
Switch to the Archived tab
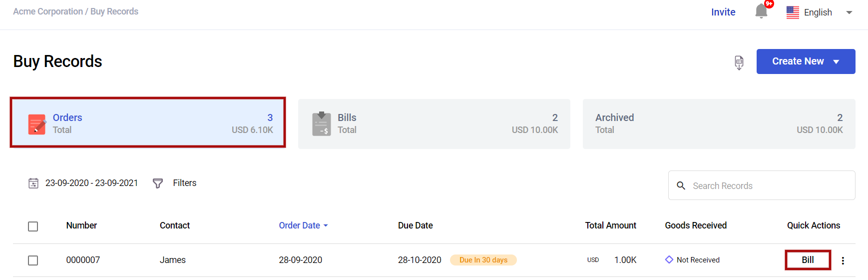719,124
